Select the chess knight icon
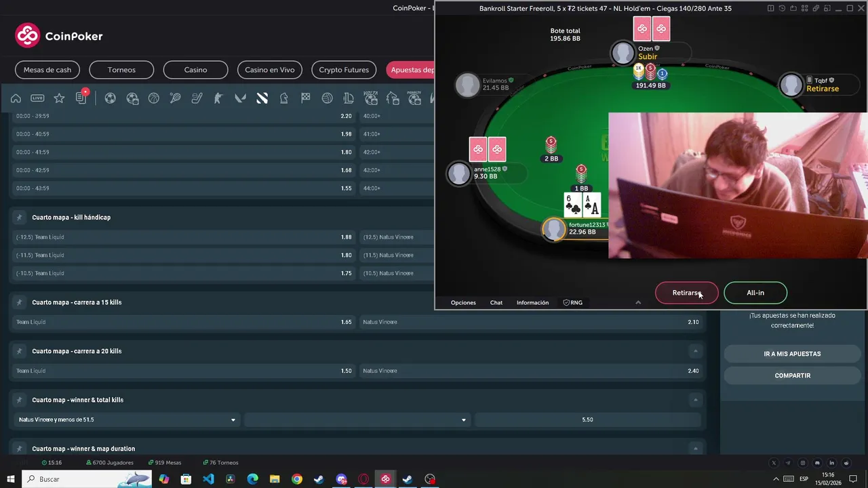This screenshot has width=868, height=488. coord(283,98)
